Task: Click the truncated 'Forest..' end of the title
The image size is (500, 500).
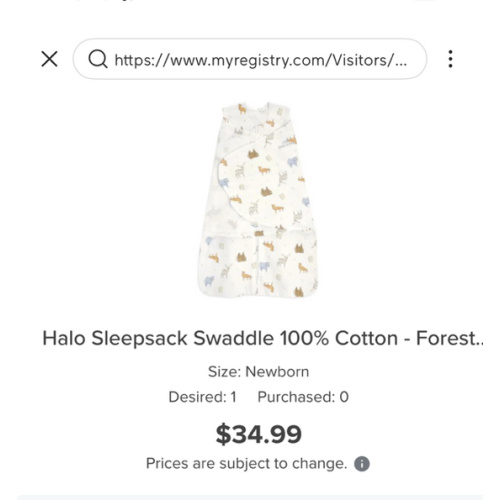Action: point(450,338)
